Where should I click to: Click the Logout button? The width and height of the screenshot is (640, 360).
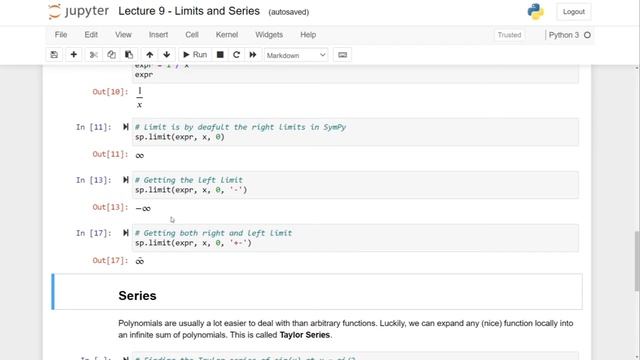click(x=573, y=12)
